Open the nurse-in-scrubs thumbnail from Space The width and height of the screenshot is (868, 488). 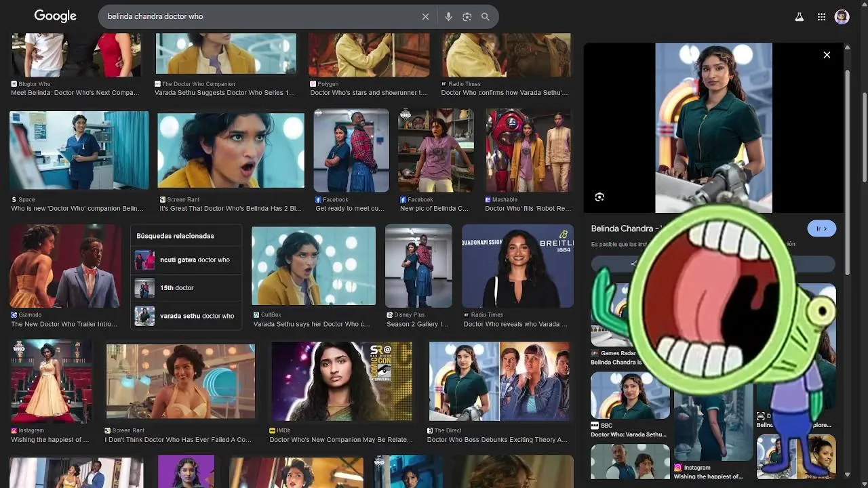79,150
